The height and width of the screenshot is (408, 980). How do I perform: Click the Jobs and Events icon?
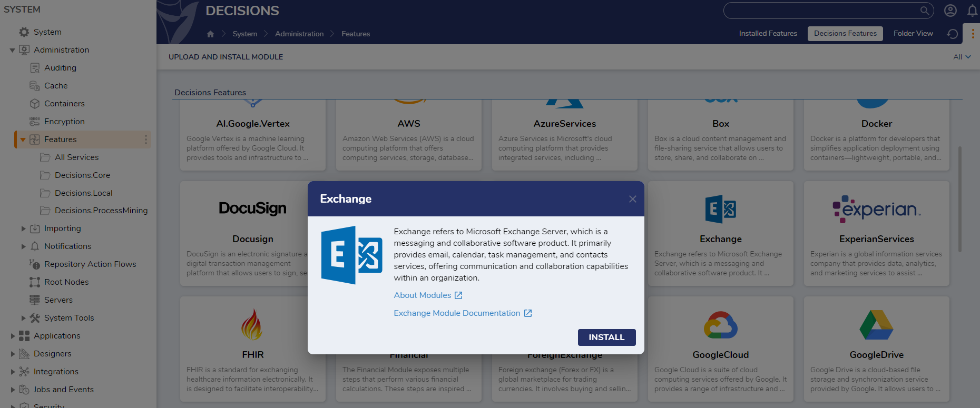[24, 390]
